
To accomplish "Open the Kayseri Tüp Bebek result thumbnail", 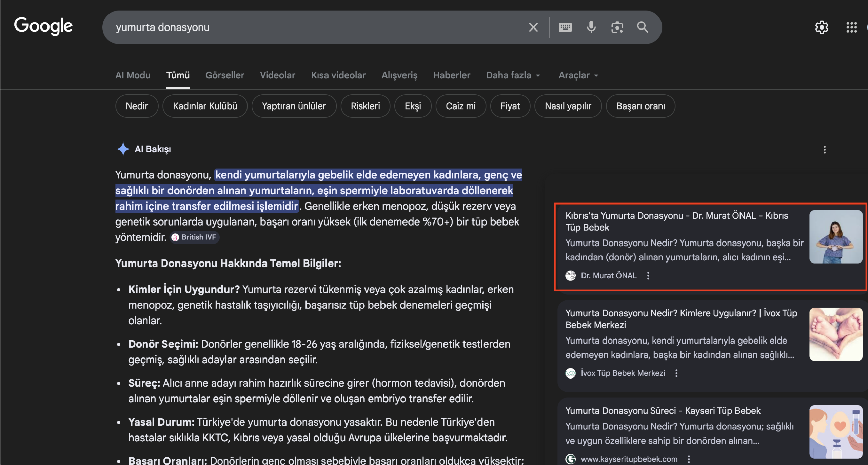I will 836,431.
